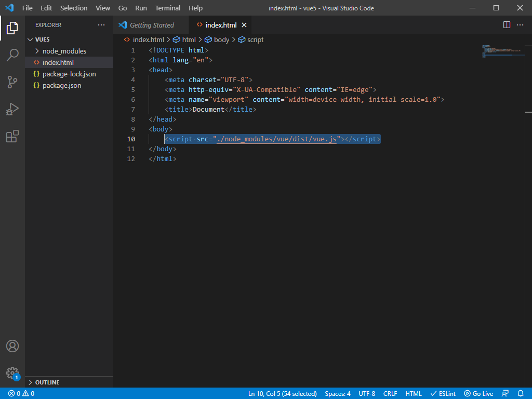Open the Selection menu
Image resolution: width=532 pixels, height=399 pixels.
pyautogui.click(x=74, y=8)
